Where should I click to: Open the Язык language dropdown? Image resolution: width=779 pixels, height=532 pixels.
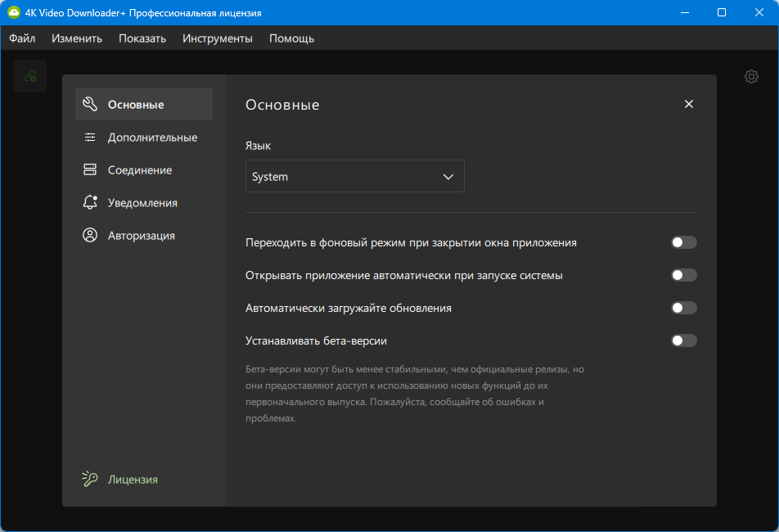coord(354,177)
